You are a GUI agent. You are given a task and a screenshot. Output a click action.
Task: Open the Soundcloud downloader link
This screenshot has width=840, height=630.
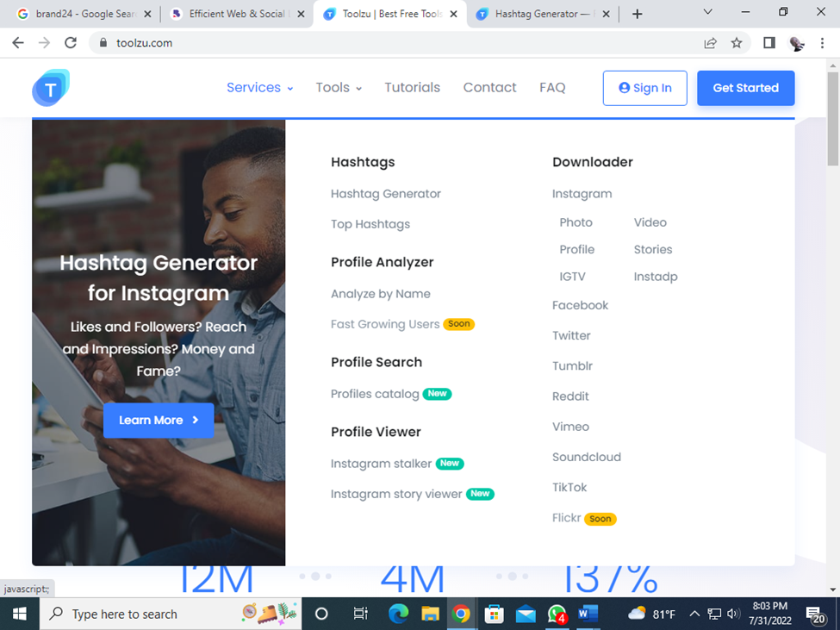pyautogui.click(x=587, y=457)
